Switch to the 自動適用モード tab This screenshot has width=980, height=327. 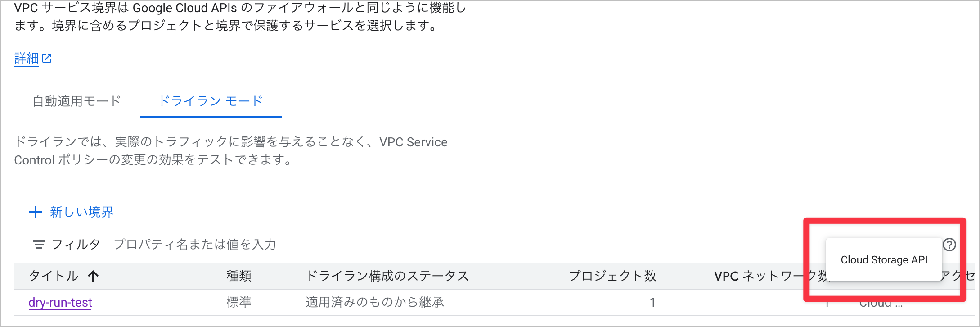[x=77, y=101]
